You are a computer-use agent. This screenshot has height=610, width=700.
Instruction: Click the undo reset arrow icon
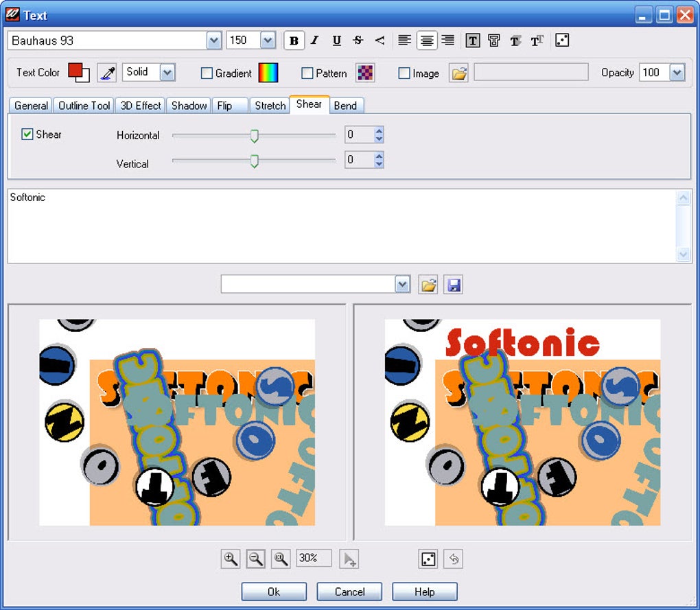point(454,559)
